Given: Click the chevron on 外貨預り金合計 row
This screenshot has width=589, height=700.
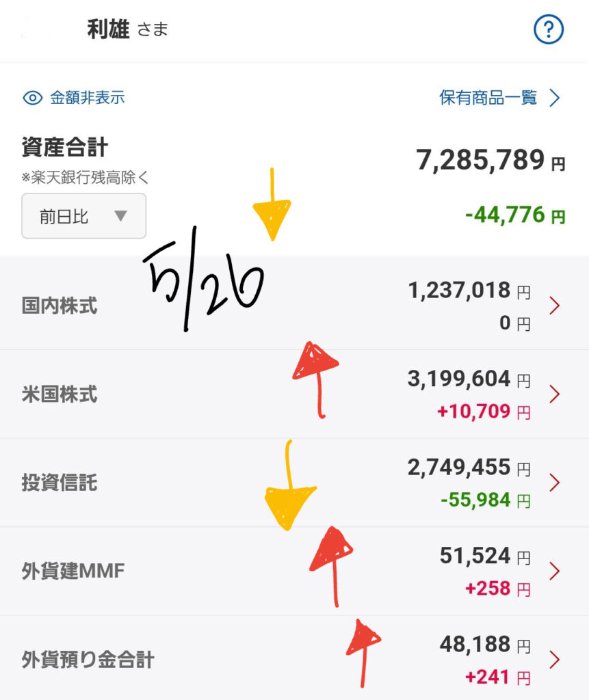Looking at the screenshot, I should pyautogui.click(x=555, y=660).
